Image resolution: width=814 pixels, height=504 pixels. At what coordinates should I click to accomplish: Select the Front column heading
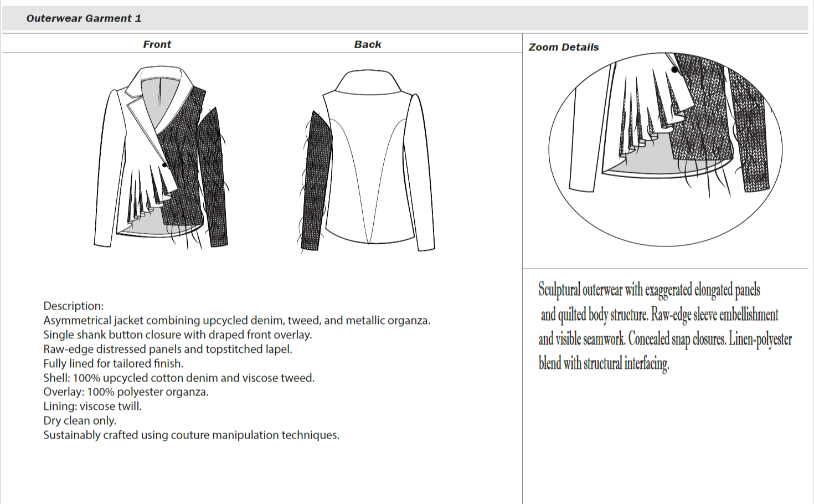[157, 44]
